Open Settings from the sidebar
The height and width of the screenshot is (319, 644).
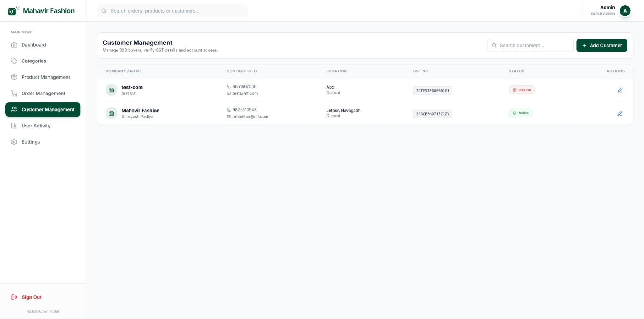click(31, 142)
